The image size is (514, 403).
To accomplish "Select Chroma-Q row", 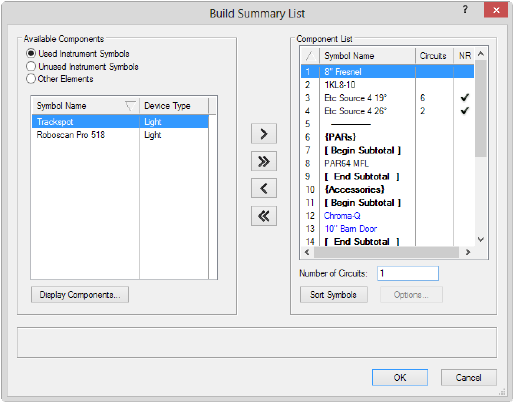I will pyautogui.click(x=388, y=216).
